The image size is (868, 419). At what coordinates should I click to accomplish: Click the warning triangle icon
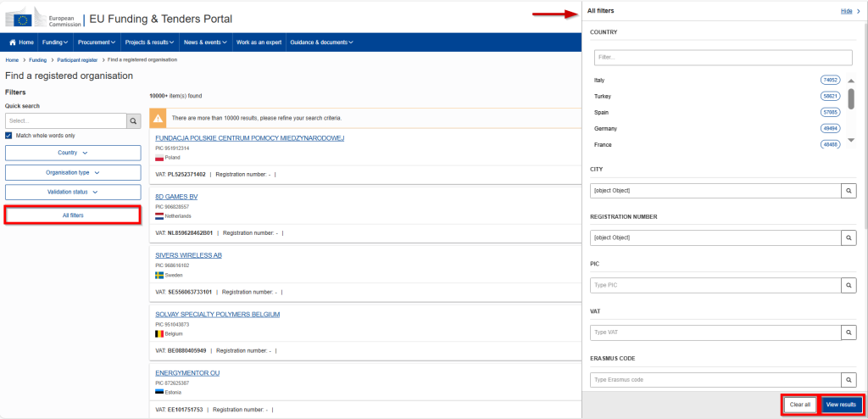coord(159,118)
